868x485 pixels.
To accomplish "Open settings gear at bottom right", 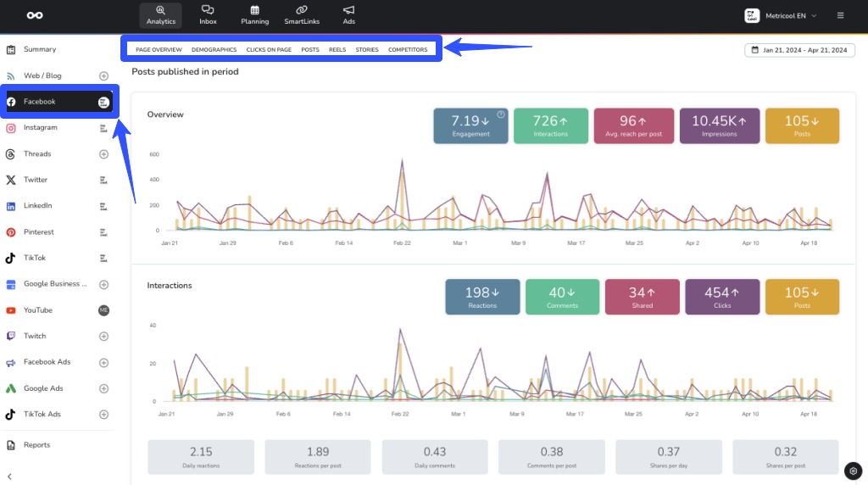I will tap(853, 471).
